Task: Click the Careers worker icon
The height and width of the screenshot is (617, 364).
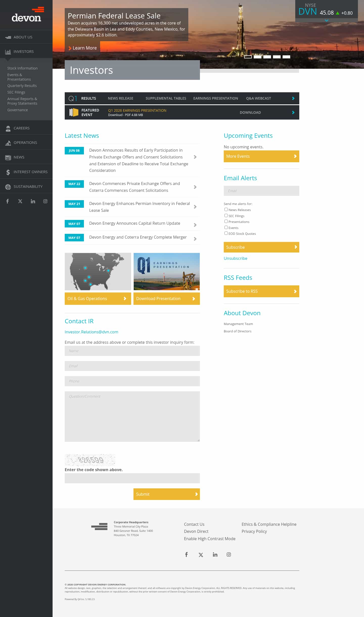Action: pyautogui.click(x=8, y=128)
